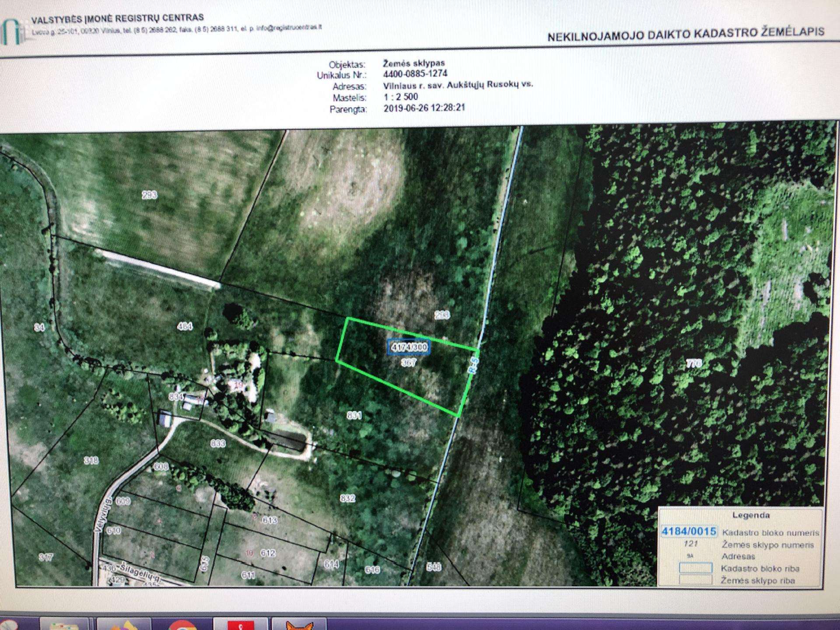The height and width of the screenshot is (630, 840).
Task: Click the Žemės sklypo numeris legend entry
Action: tap(768, 545)
